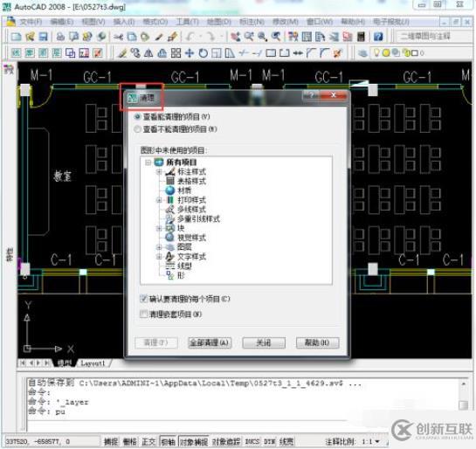Expand the Text Styles tree node
Viewport: 476px width, 449px height.
[159, 257]
